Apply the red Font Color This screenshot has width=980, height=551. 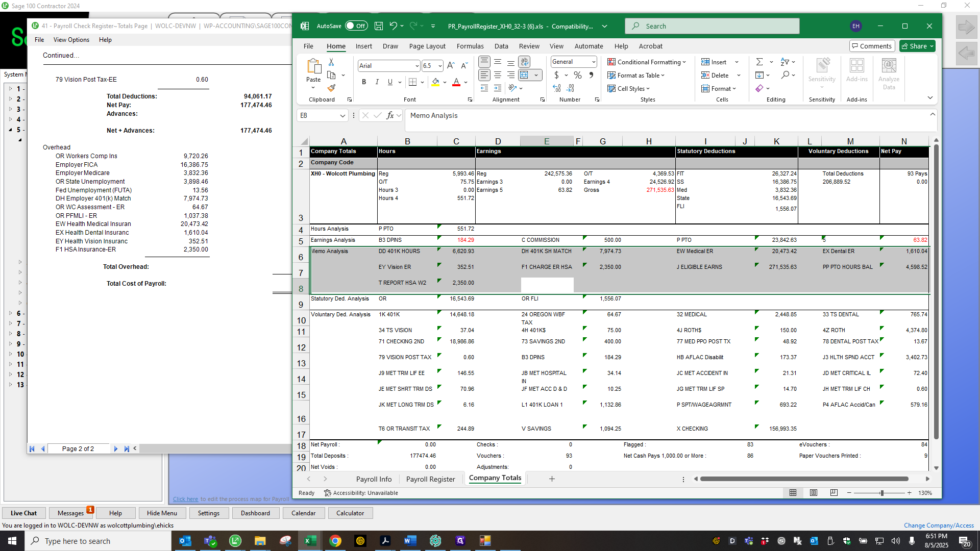click(456, 82)
